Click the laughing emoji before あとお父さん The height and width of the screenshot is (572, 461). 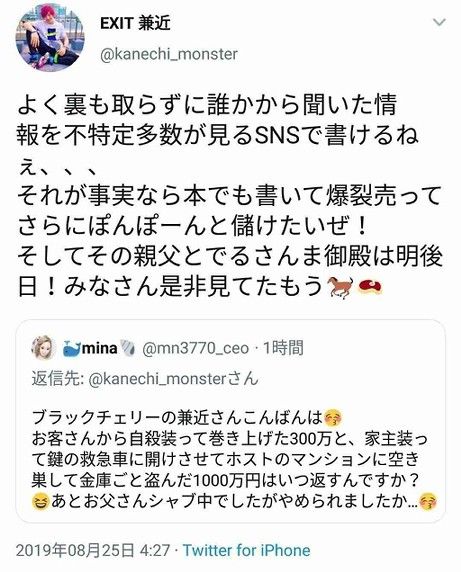(40, 502)
